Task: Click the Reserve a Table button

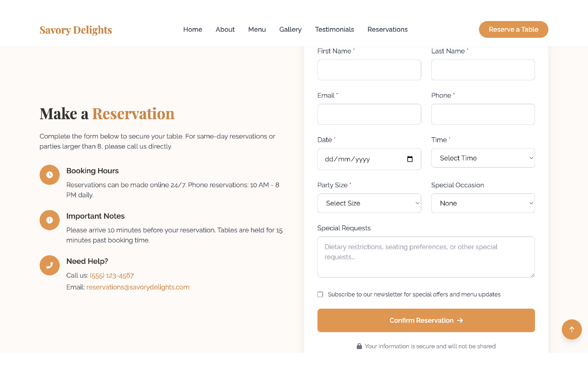Action: [x=513, y=30]
